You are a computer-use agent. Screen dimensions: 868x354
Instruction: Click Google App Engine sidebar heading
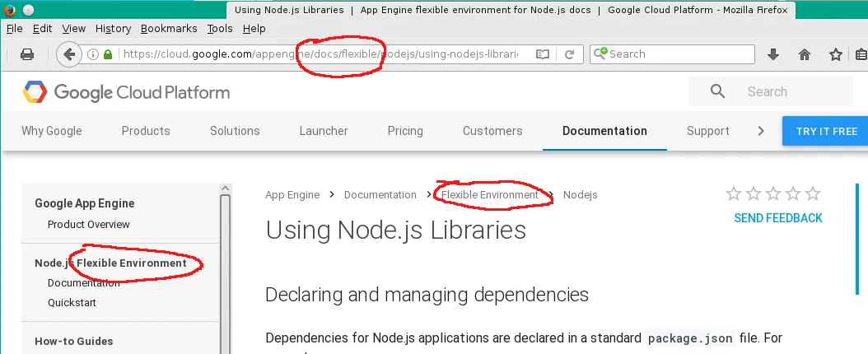(85, 203)
